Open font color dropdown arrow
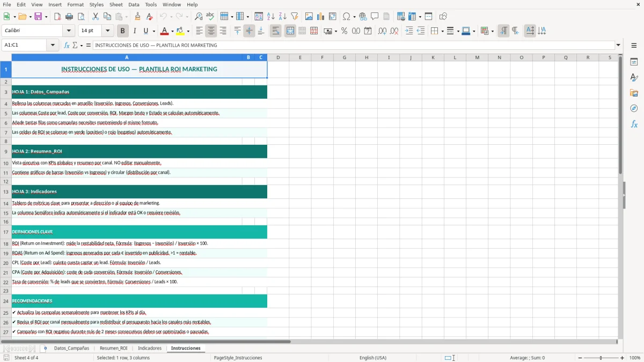Image resolution: width=644 pixels, height=362 pixels. 172,31
